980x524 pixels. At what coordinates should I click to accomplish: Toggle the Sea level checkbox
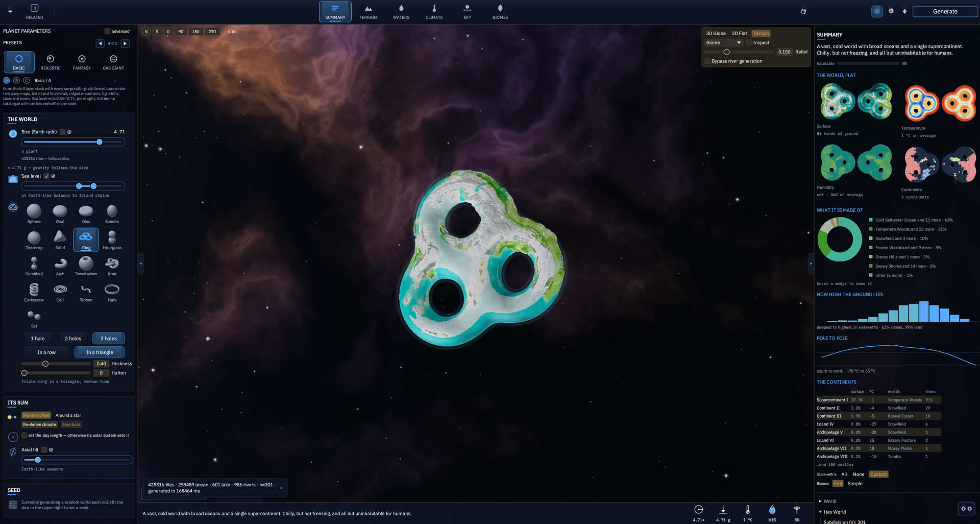(x=46, y=176)
